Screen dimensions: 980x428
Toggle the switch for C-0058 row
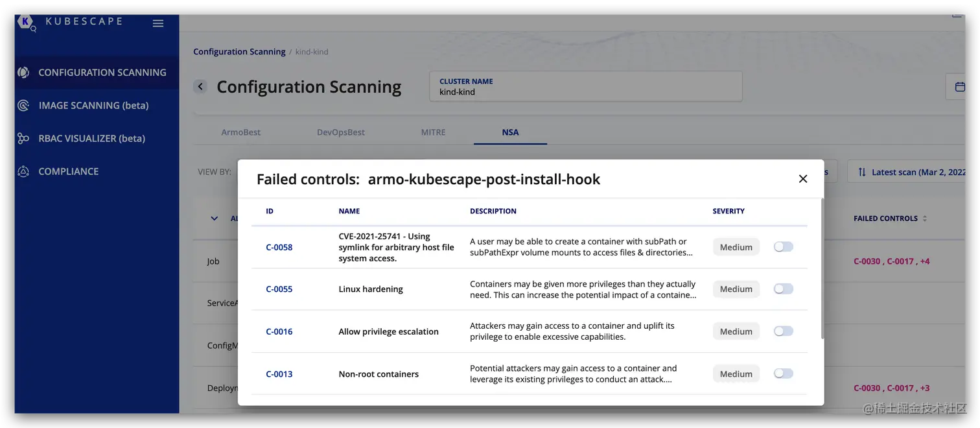784,246
